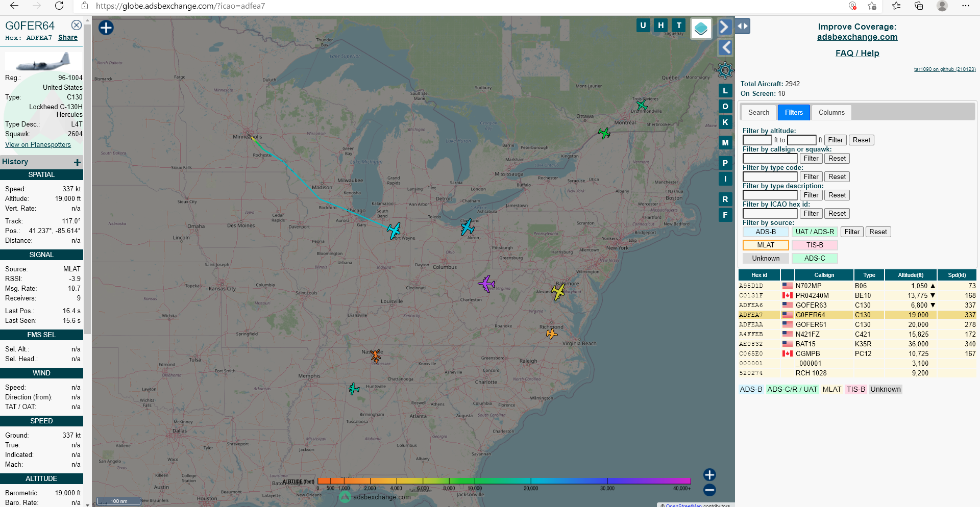Viewport: 980px width, 507px height.
Task: Click the F map button
Action: pyautogui.click(x=725, y=215)
